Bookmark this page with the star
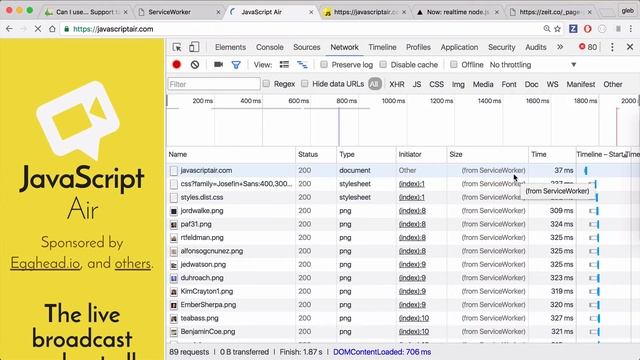Screen dimensions: 640x360 558,29
